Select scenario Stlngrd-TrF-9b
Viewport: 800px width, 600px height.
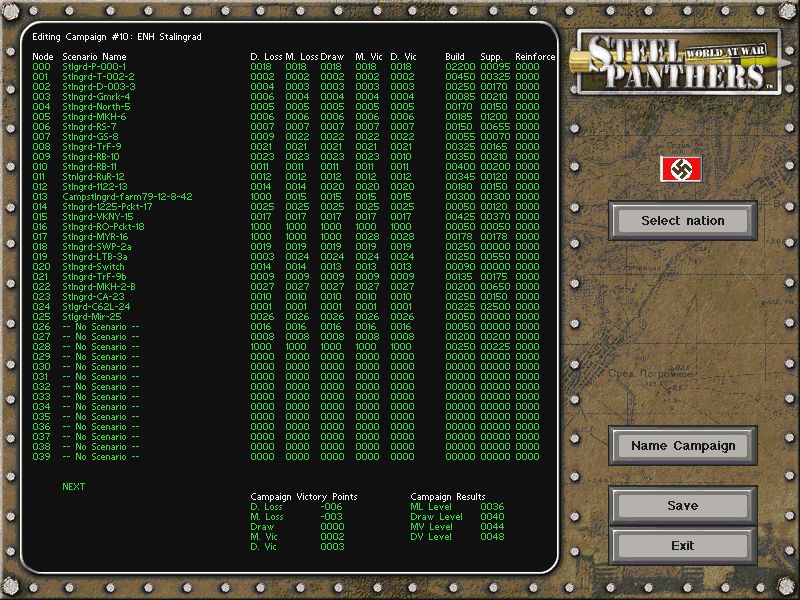[x=94, y=277]
